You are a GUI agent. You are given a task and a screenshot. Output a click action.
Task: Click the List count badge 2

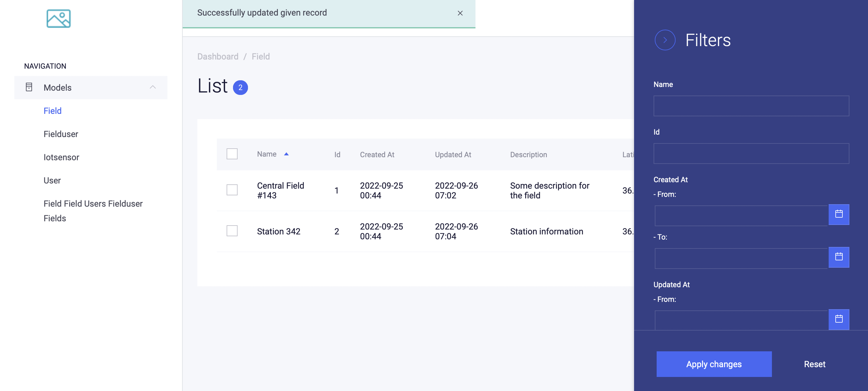click(240, 87)
